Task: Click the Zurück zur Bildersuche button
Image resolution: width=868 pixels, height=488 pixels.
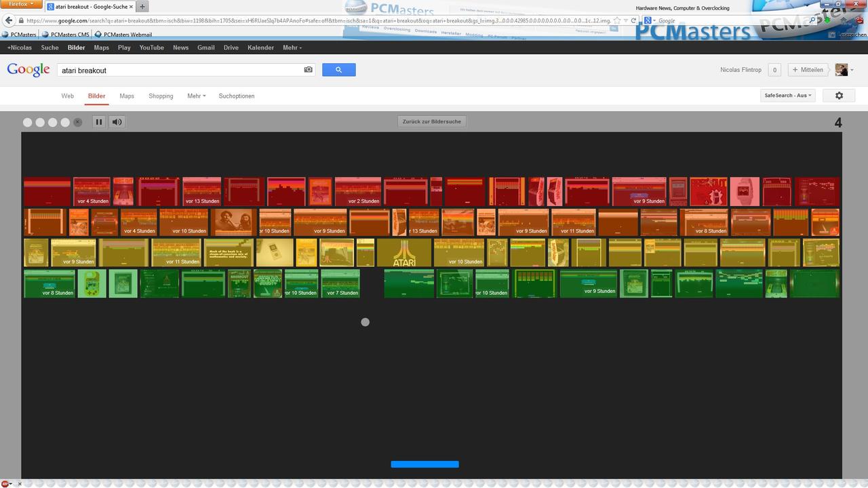Action: coord(432,122)
